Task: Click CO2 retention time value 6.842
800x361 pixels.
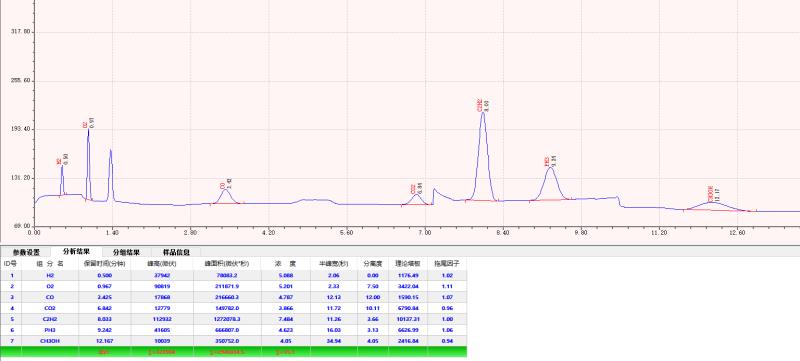Action: click(105, 308)
